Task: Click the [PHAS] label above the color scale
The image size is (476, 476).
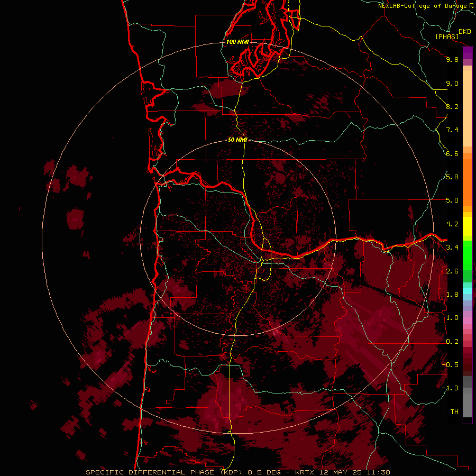Action: [x=447, y=37]
